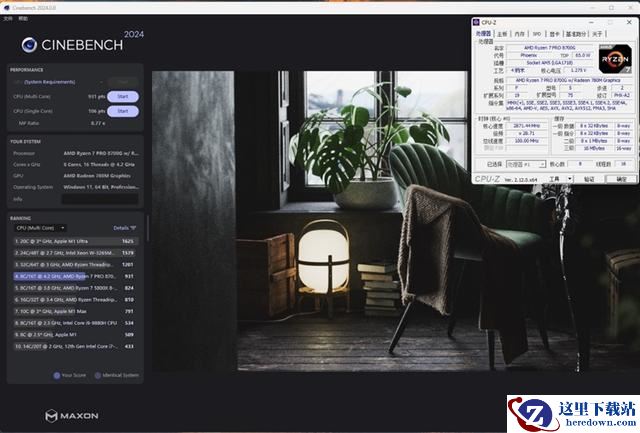Click in the Info input field

[100, 199]
